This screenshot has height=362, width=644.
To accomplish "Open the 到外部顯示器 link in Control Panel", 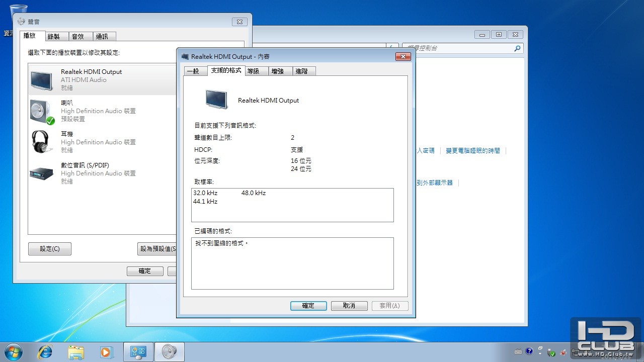I will [435, 183].
